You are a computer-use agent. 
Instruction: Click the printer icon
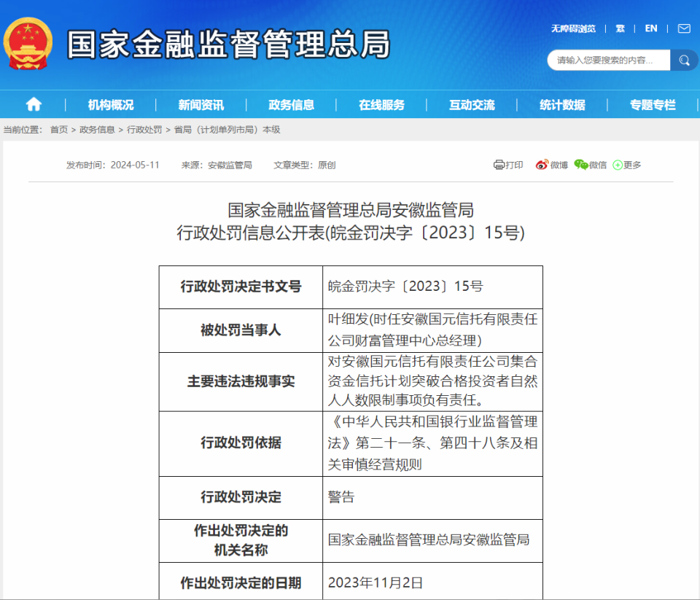(x=499, y=165)
